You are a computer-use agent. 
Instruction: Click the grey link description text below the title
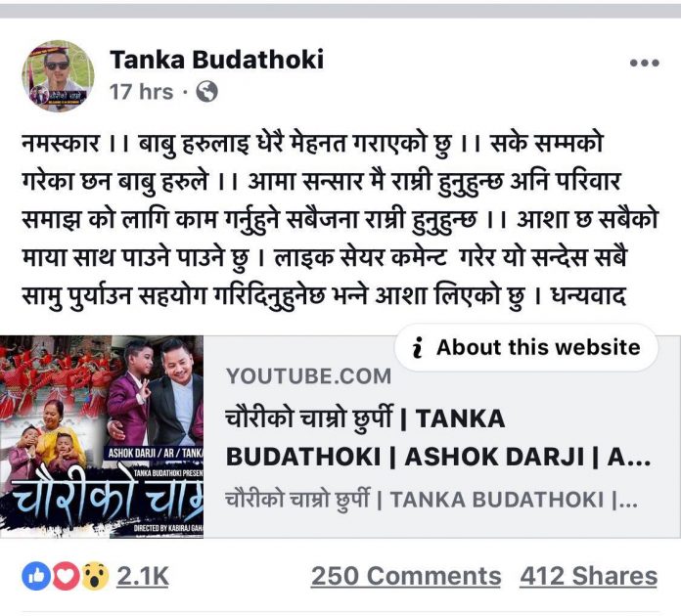point(431,500)
